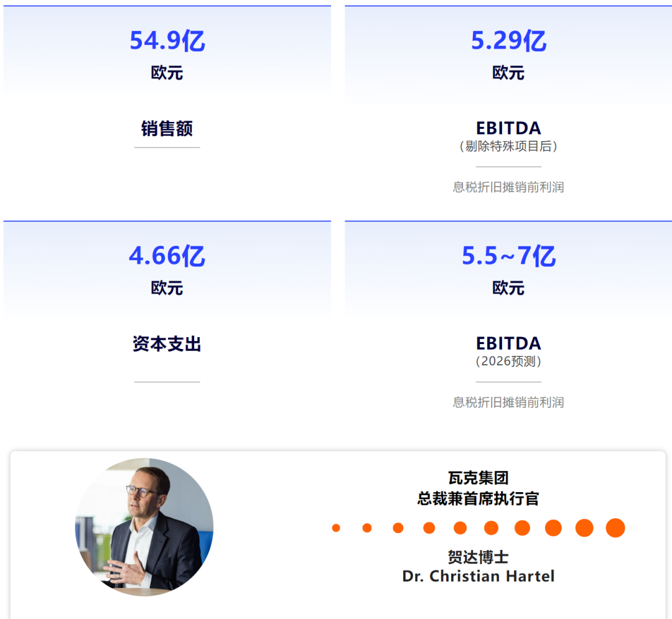This screenshot has height=619, width=672.
Task: Click the largest orange dot
Action: pyautogui.click(x=615, y=528)
